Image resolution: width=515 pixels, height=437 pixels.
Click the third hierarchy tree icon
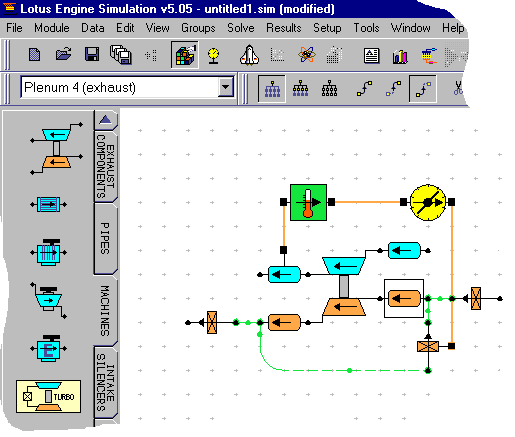click(x=329, y=88)
